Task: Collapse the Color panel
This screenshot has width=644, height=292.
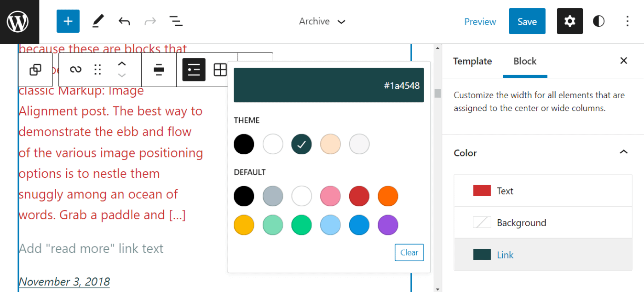Action: click(x=624, y=152)
